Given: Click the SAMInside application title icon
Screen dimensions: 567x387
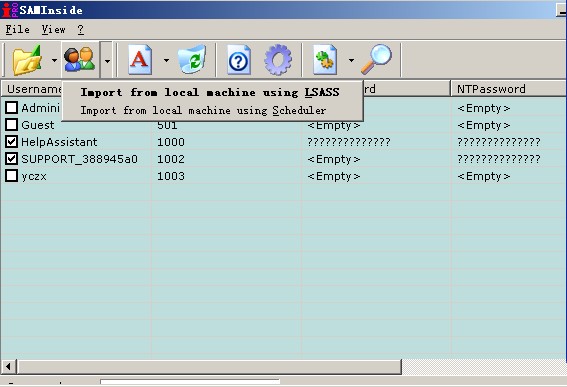Looking at the screenshot, I should (9, 10).
